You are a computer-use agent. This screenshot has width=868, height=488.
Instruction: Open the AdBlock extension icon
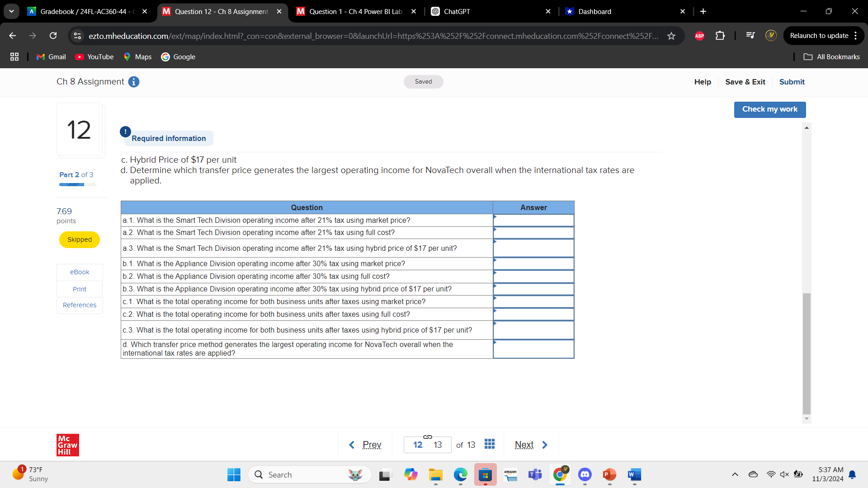click(x=699, y=36)
